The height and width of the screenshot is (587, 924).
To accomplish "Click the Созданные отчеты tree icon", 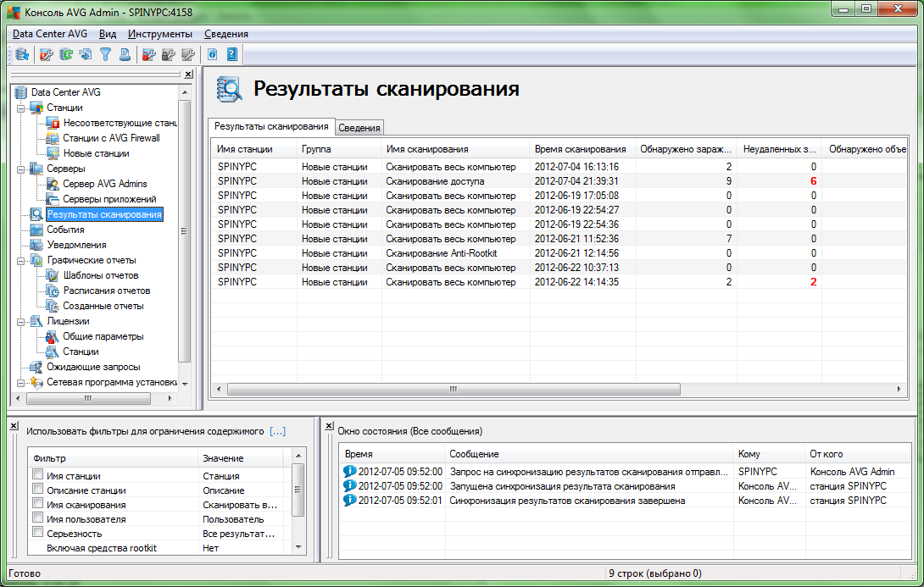I will 53,306.
